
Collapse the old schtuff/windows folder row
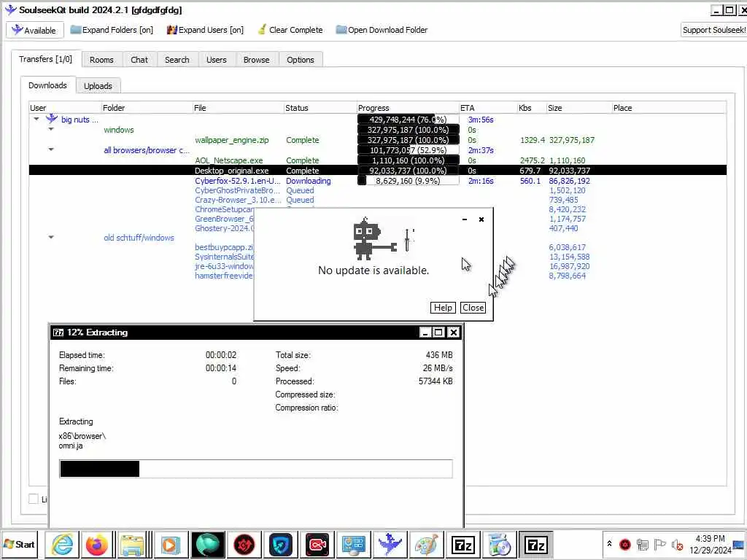pos(51,237)
